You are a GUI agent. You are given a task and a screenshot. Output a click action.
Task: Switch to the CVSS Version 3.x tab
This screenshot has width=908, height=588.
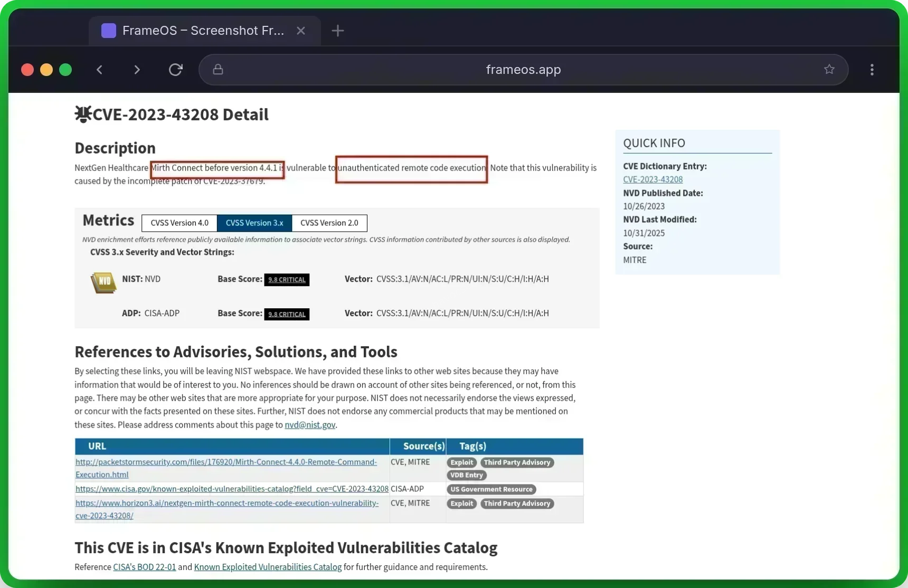point(254,223)
